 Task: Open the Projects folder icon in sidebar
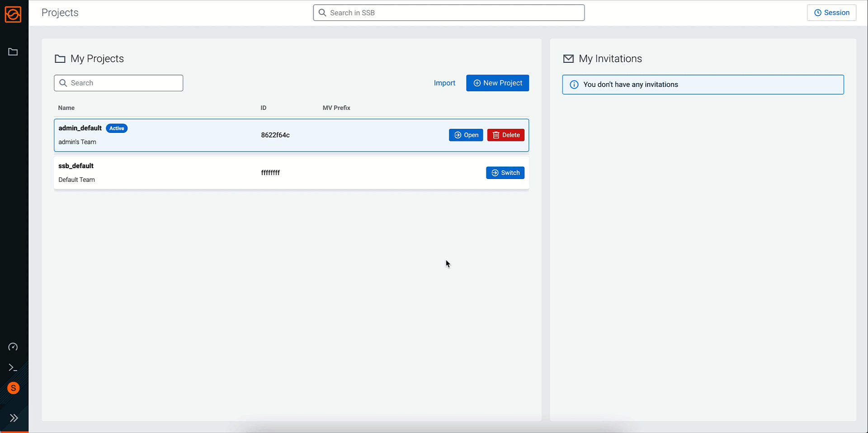point(13,52)
